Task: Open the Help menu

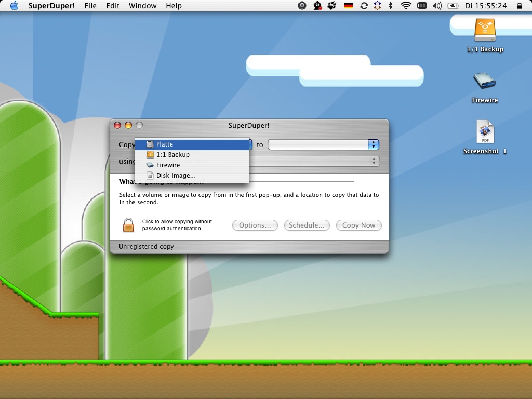Action: coord(174,5)
